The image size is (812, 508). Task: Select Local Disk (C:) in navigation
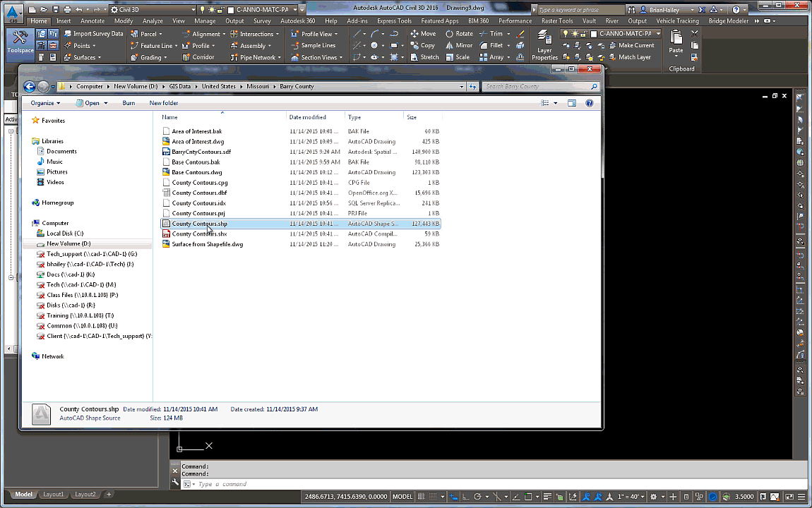(x=65, y=234)
